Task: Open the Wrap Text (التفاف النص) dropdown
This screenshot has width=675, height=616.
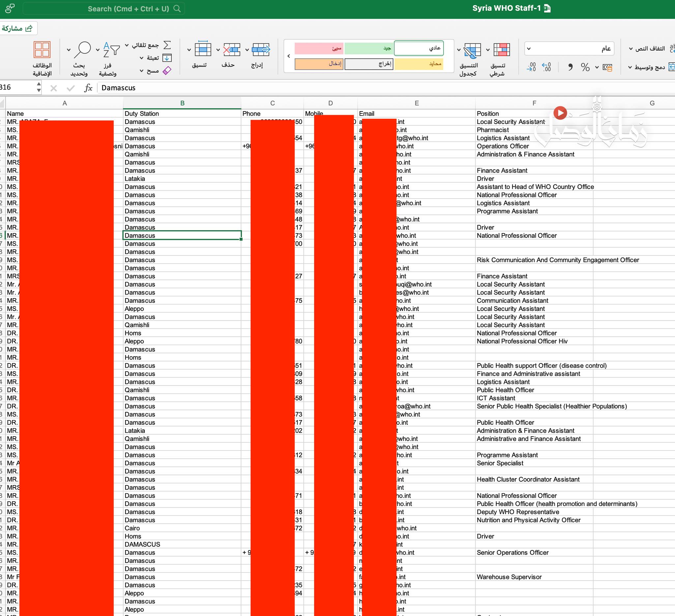Action: (x=631, y=48)
